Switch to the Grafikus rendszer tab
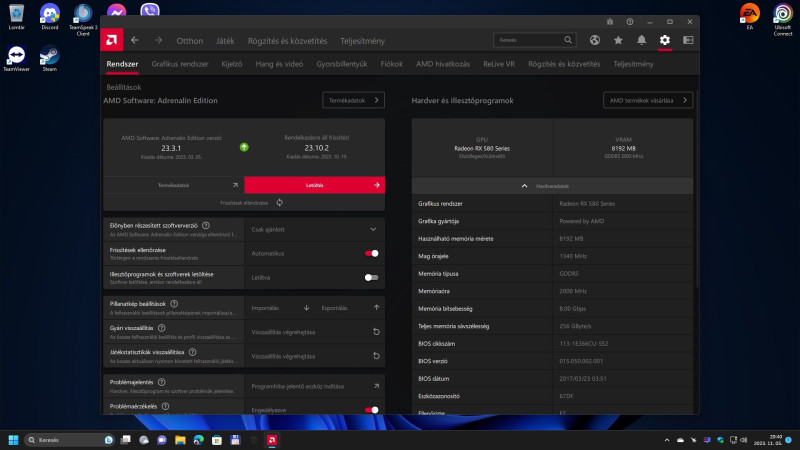Viewport: 800px width, 450px height. tap(180, 64)
